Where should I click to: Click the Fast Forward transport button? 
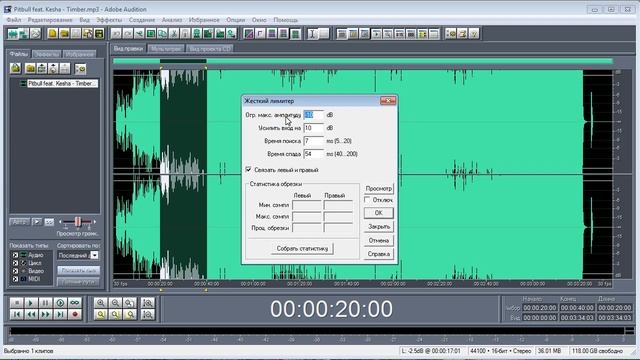[x=45, y=314]
